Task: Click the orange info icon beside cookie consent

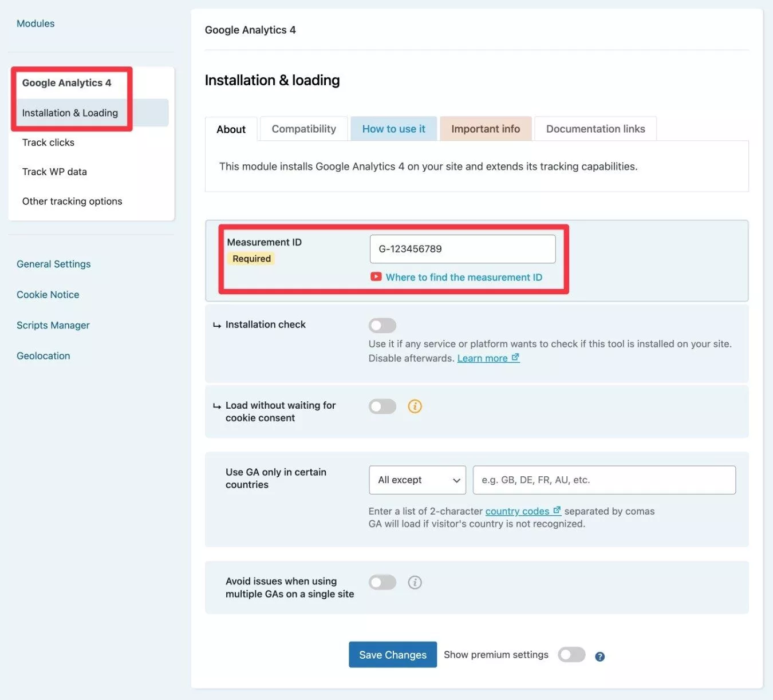Action: tap(415, 406)
